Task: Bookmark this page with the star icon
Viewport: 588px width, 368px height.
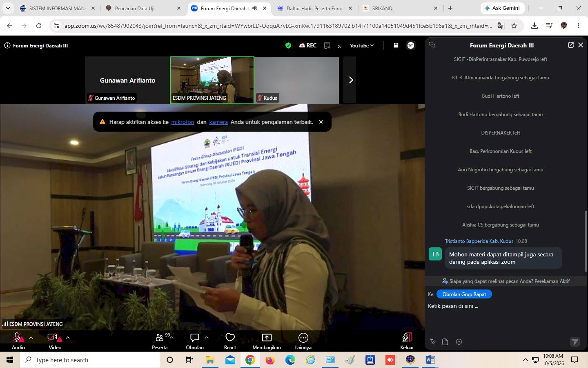Action: point(514,26)
